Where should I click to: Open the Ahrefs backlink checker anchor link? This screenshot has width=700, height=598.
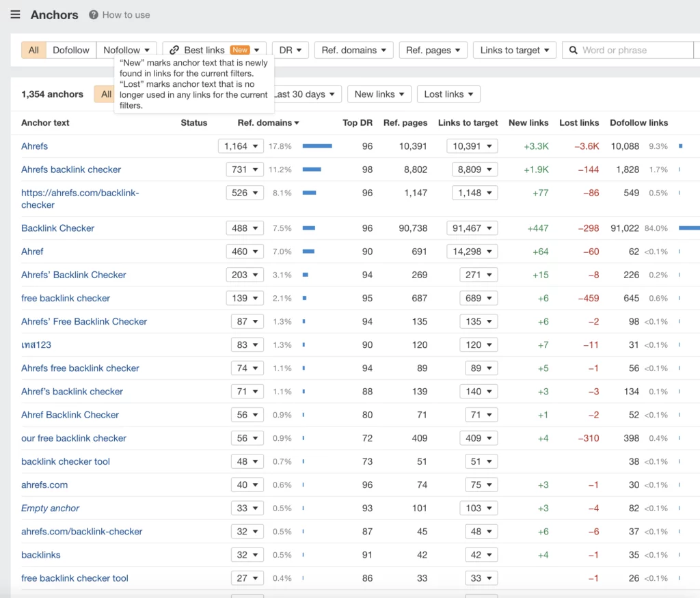[71, 169]
